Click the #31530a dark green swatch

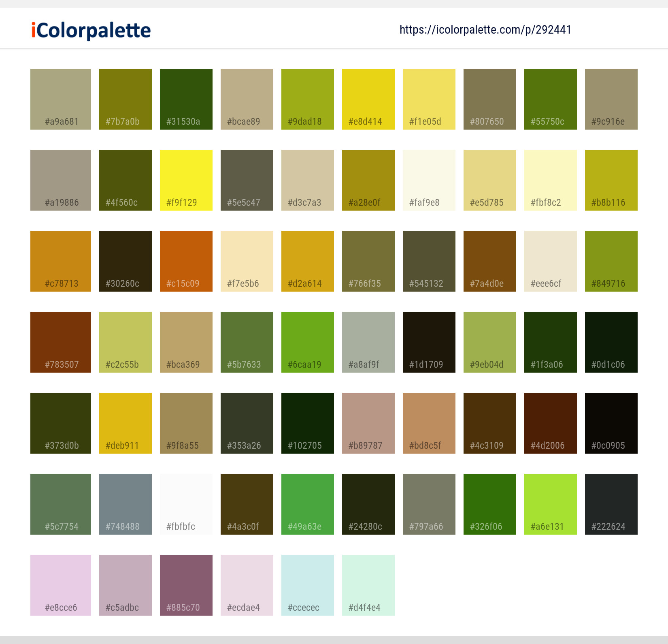coord(186,99)
